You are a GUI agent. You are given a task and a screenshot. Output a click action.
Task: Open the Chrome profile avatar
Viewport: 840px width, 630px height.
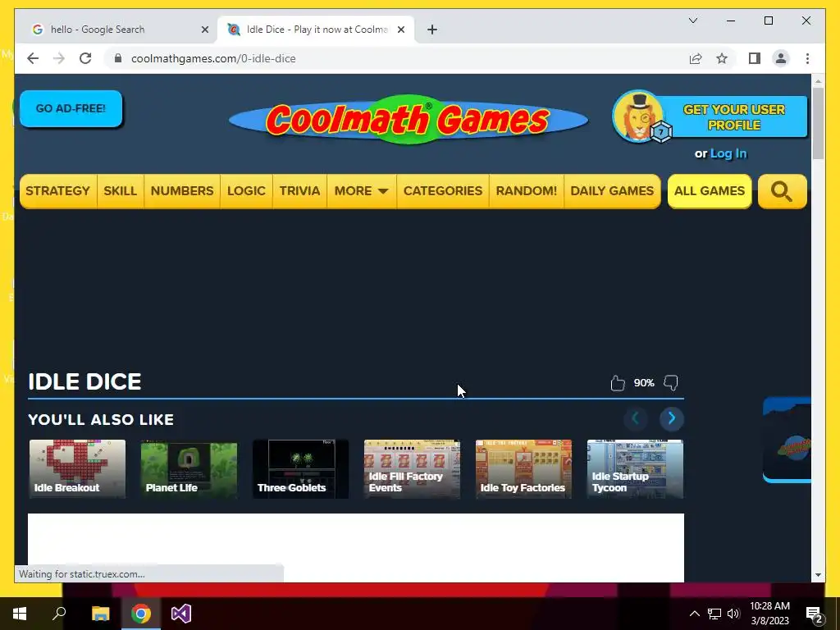781,58
